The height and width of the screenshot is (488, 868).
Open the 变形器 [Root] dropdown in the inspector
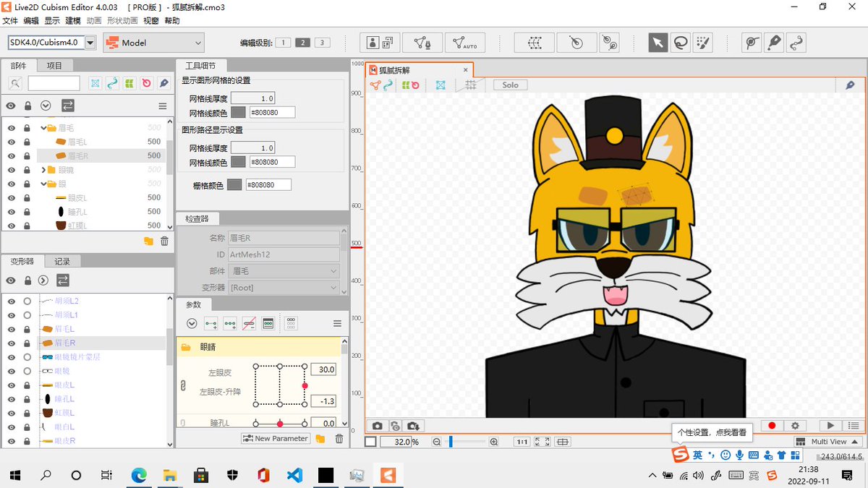point(284,288)
